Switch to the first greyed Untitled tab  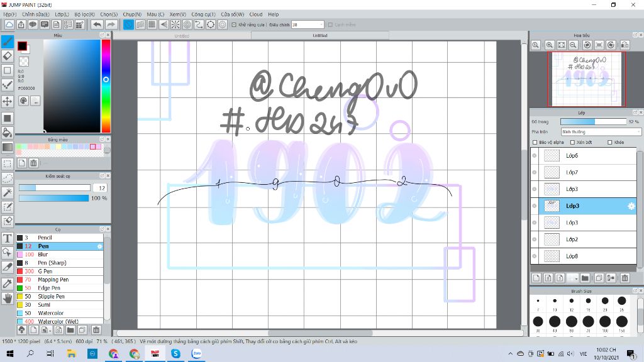point(182,36)
